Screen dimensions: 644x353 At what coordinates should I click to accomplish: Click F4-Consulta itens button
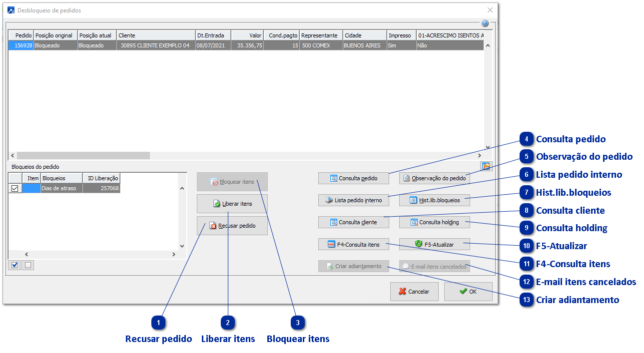tap(354, 245)
